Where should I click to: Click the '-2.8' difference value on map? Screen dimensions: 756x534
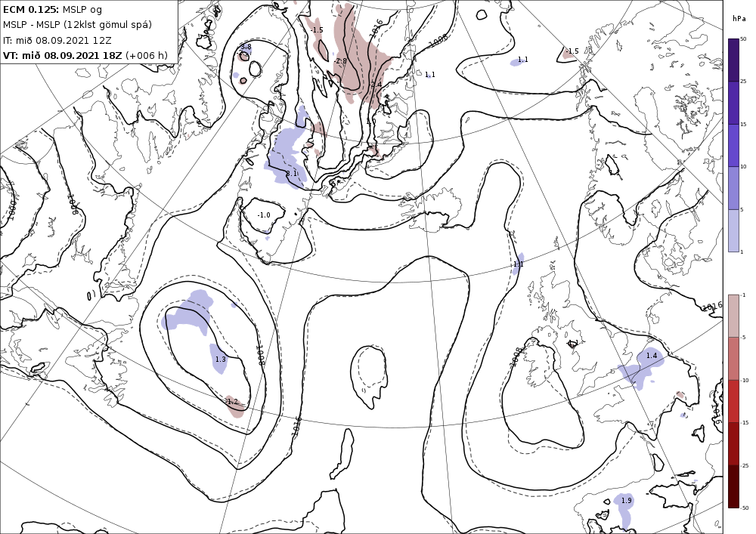340,61
